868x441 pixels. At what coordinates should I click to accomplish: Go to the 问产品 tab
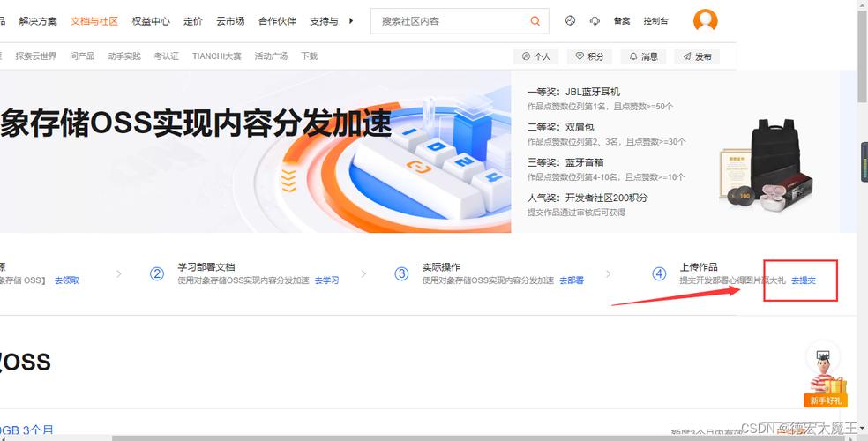(x=82, y=56)
